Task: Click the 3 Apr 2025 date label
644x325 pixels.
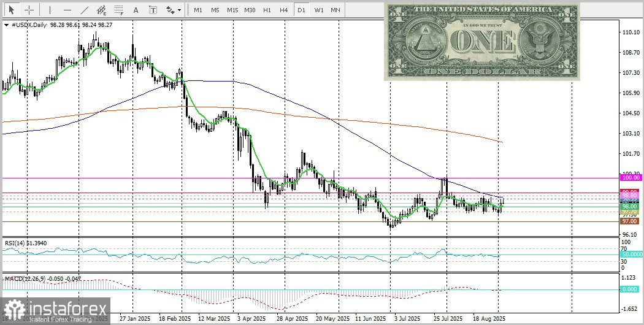Action: tap(251, 318)
